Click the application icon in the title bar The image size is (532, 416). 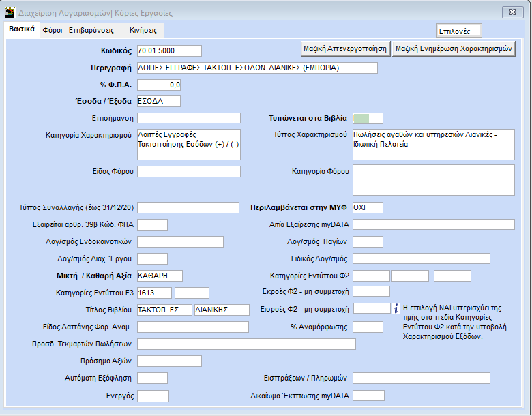pos(10,12)
